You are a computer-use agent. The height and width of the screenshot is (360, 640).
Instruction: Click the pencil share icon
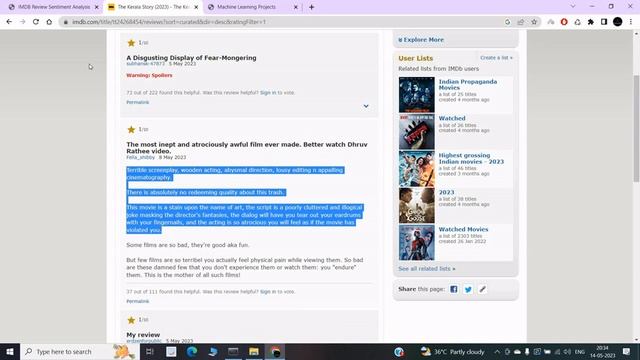tap(482, 289)
